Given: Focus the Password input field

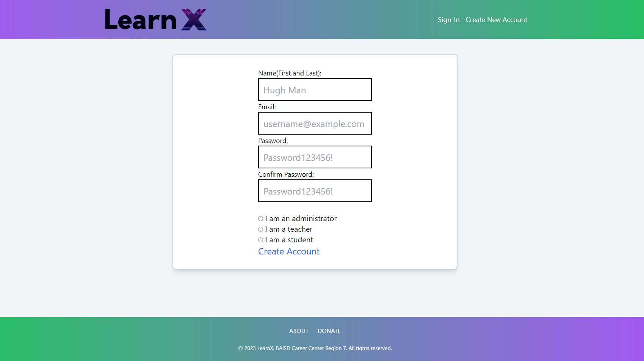Looking at the screenshot, I should [x=315, y=157].
